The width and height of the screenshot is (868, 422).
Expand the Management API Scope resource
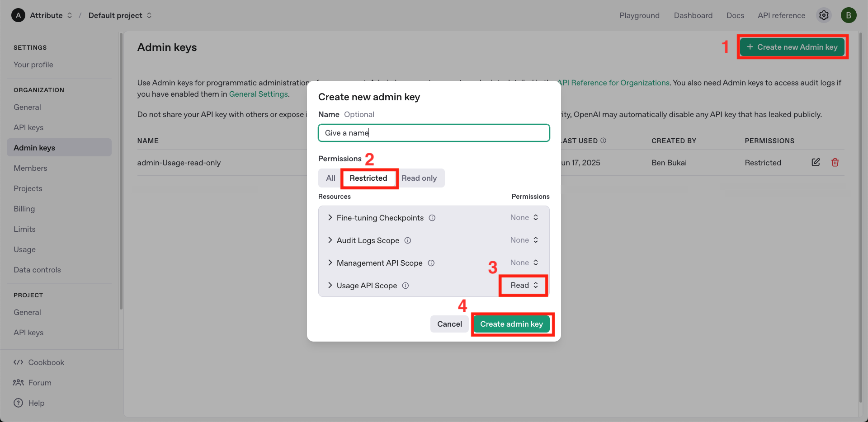coord(330,263)
